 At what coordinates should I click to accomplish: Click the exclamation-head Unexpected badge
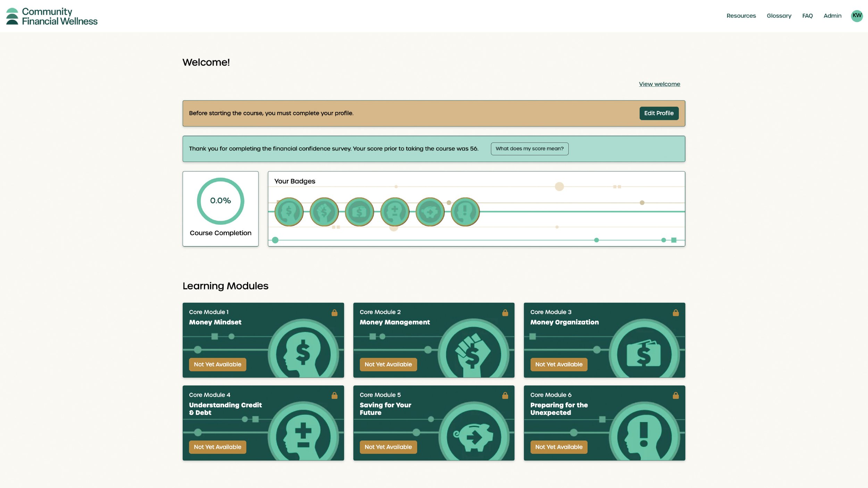click(465, 212)
